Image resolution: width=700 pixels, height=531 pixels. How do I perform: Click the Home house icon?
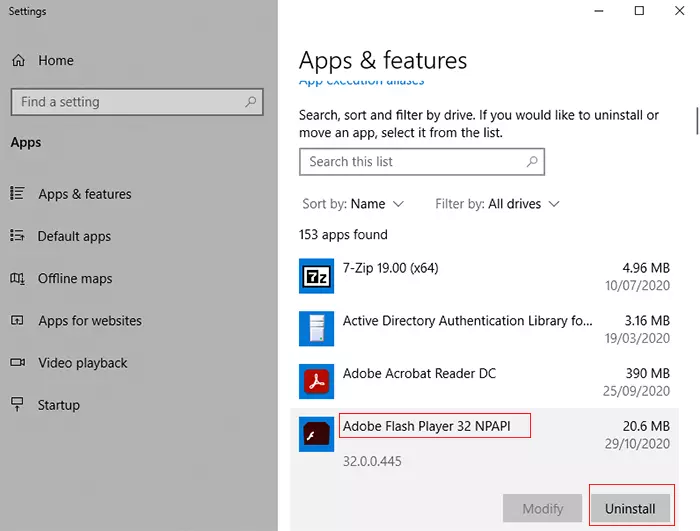(18, 60)
